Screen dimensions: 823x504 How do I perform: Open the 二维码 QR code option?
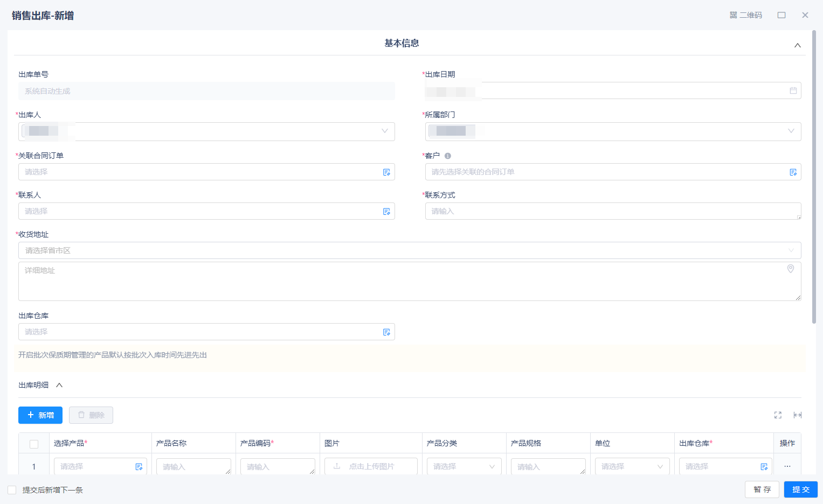click(746, 15)
